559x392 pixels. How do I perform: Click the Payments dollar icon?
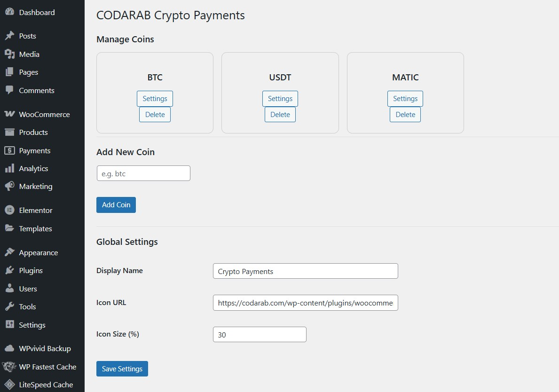click(9, 150)
